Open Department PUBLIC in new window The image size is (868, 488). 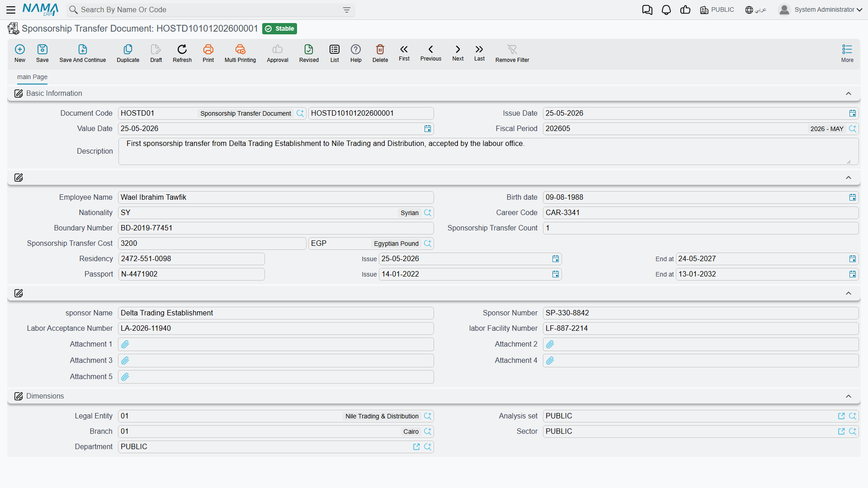pos(416,447)
